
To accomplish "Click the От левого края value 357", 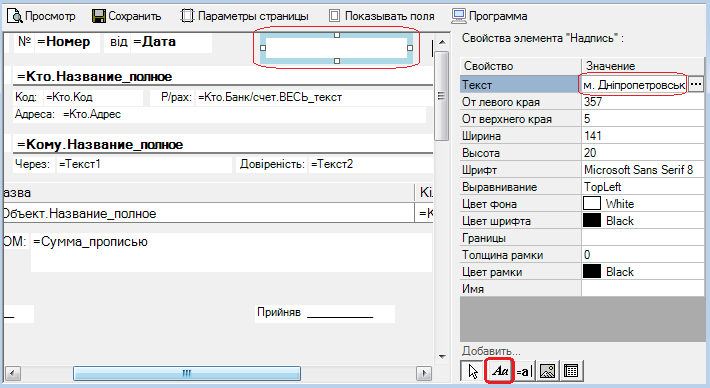I will click(643, 102).
